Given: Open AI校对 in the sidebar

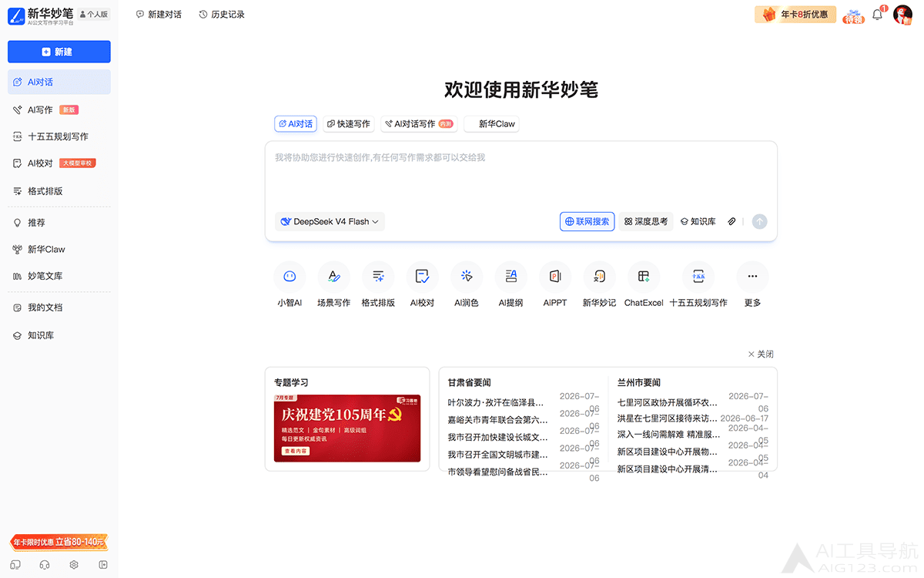Looking at the screenshot, I should point(59,163).
